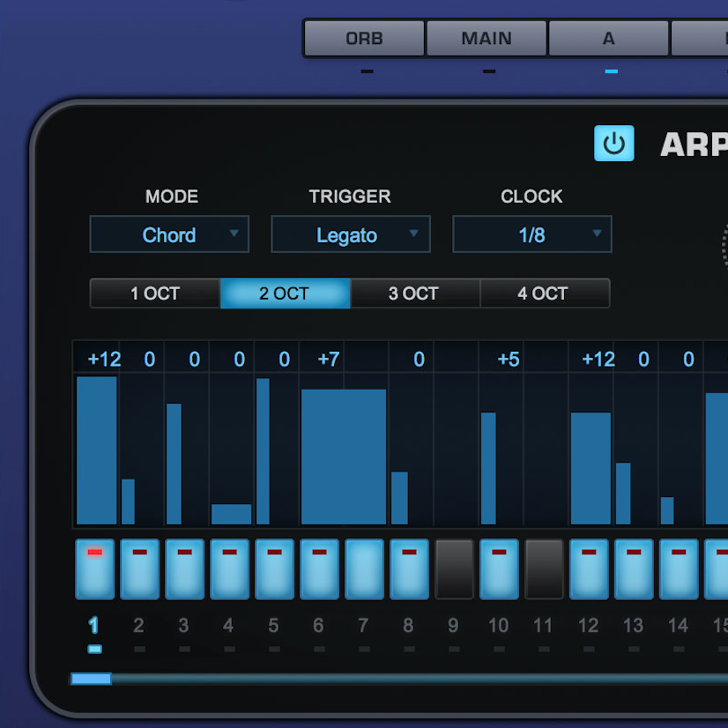This screenshot has width=728, height=728.
Task: Choose the 4 OCT range option
Action: (544, 293)
